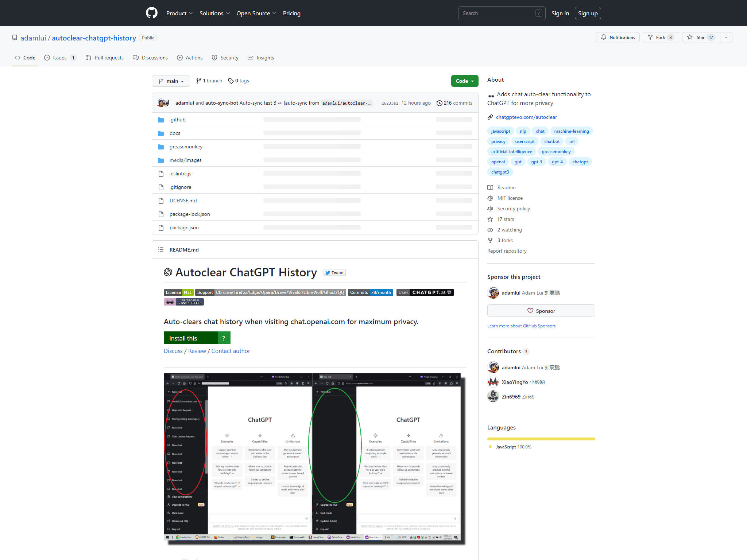Select the greasemonkey topic tag
The height and width of the screenshot is (560, 747).
click(x=556, y=152)
